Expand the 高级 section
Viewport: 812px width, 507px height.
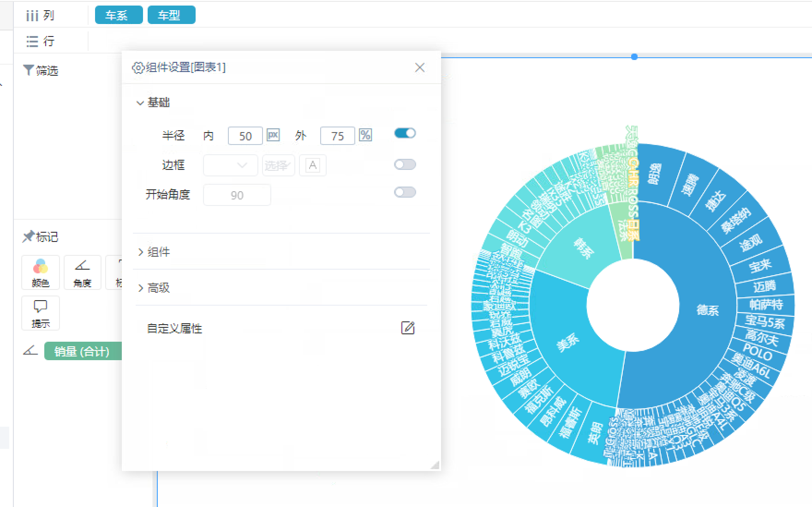pyautogui.click(x=153, y=288)
